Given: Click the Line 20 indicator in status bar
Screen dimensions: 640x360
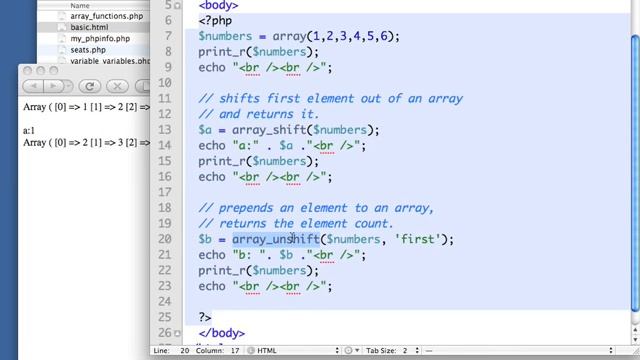Looking at the screenshot, I should coord(171,351).
